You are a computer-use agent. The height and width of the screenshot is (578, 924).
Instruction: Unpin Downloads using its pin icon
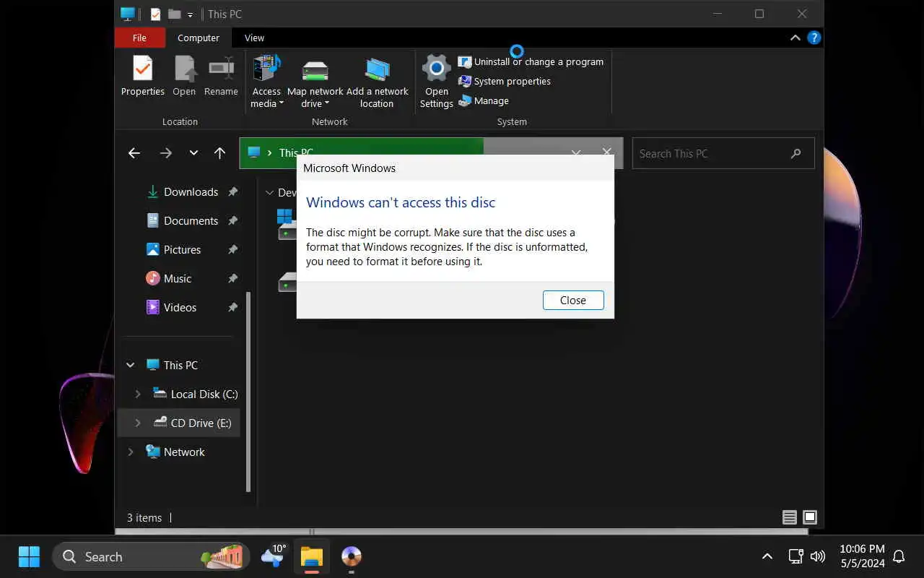coord(232,191)
